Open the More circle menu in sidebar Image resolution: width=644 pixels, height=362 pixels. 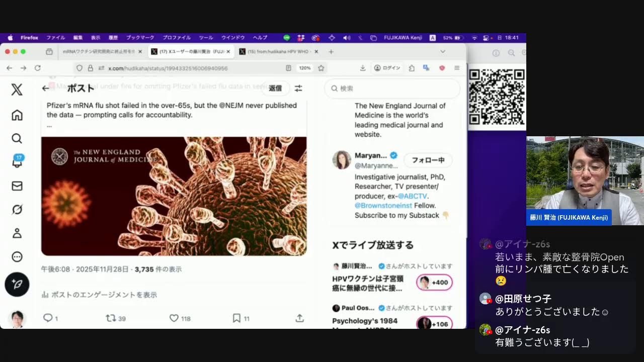point(17,257)
